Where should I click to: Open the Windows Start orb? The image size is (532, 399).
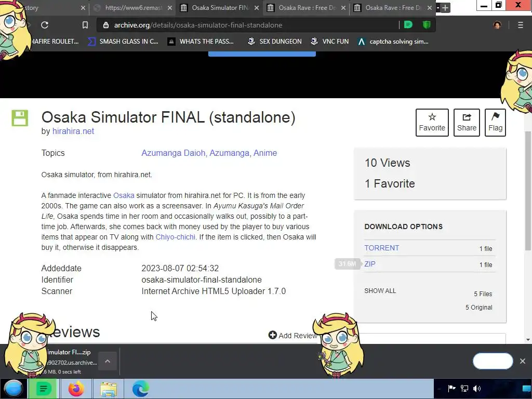coord(13,389)
